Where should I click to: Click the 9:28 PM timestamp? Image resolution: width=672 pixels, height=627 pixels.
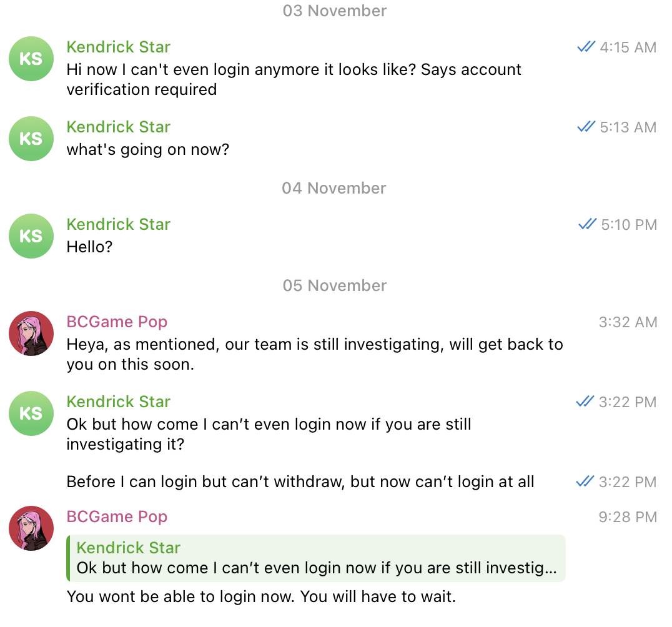tap(628, 517)
